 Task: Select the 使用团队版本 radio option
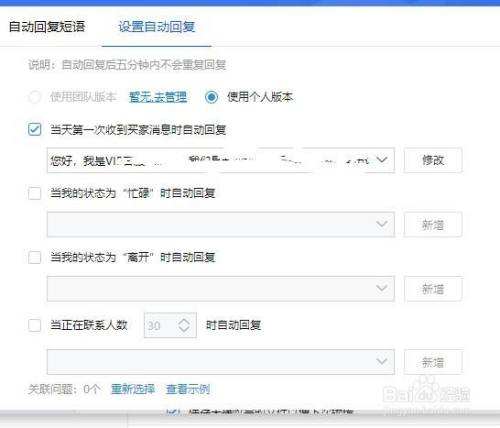click(35, 97)
